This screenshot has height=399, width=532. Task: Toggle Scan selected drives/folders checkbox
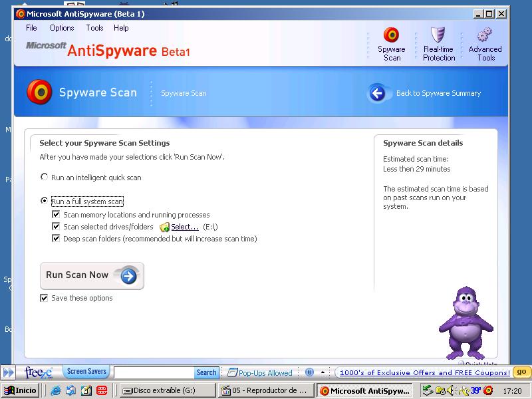pos(56,226)
